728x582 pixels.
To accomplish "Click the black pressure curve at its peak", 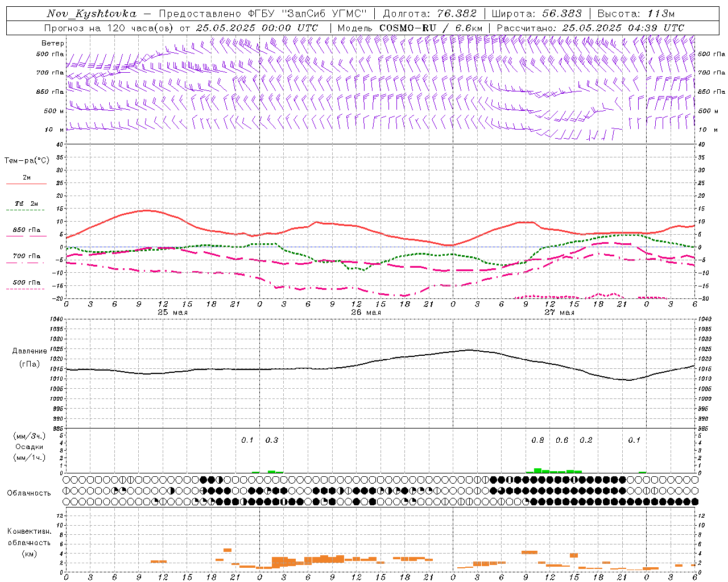I will coord(469,350).
